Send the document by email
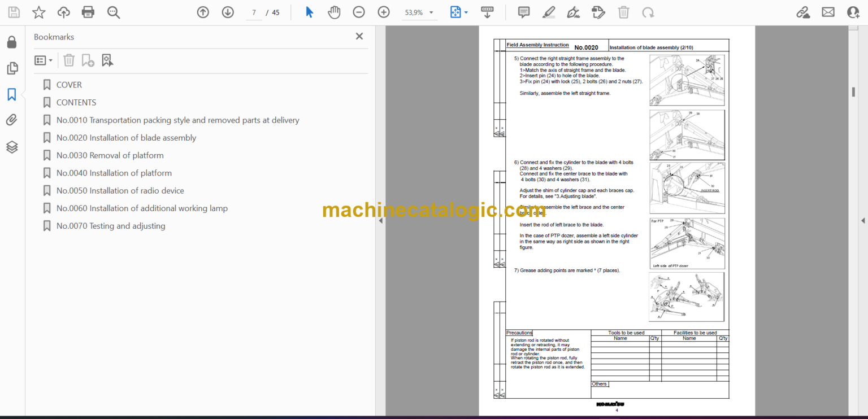The height and width of the screenshot is (419, 868). tap(828, 12)
